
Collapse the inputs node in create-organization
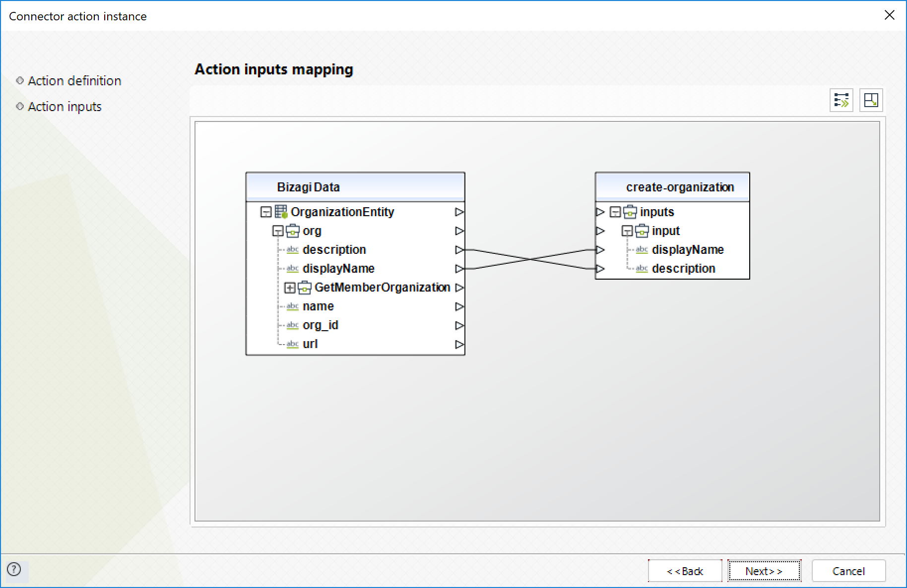[615, 212]
